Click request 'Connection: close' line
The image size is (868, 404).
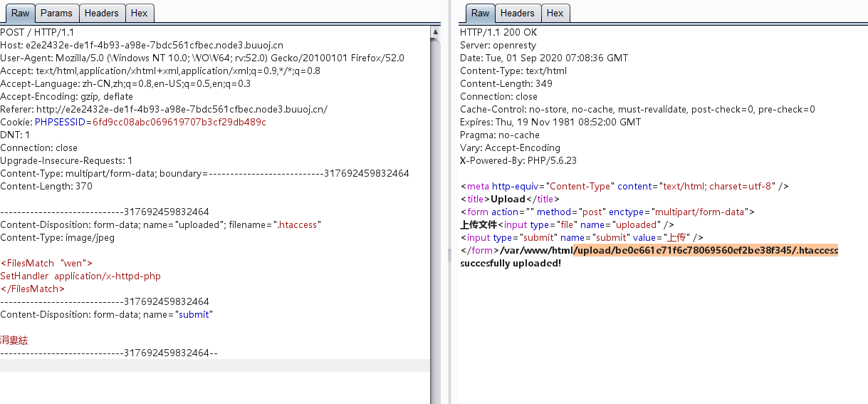pyautogui.click(x=39, y=147)
